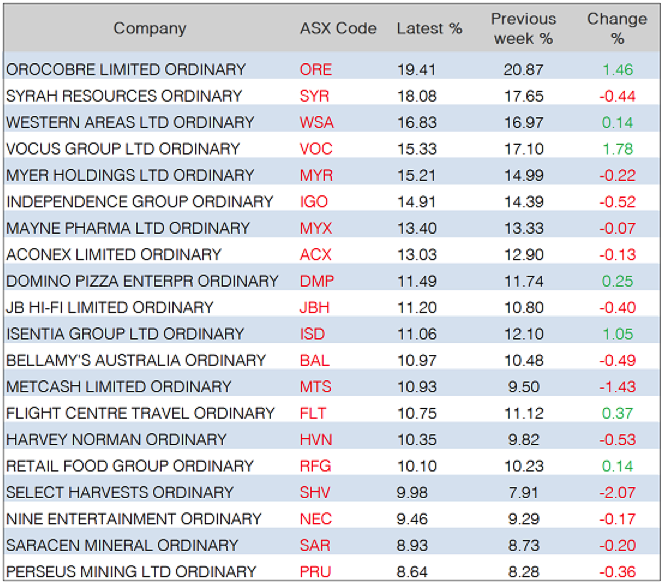Select the Change % column header
Viewport: 664px width, 584px height.
pyautogui.click(x=617, y=28)
